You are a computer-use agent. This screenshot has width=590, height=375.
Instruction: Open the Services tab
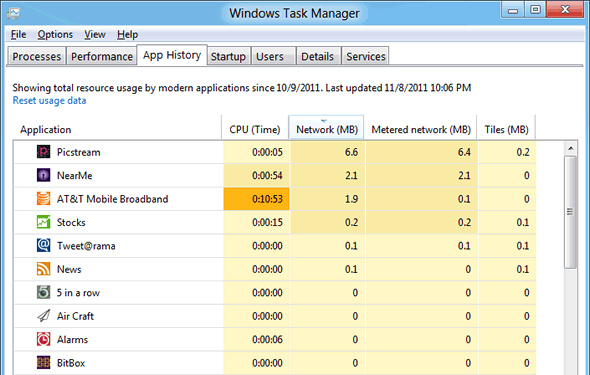tap(366, 56)
